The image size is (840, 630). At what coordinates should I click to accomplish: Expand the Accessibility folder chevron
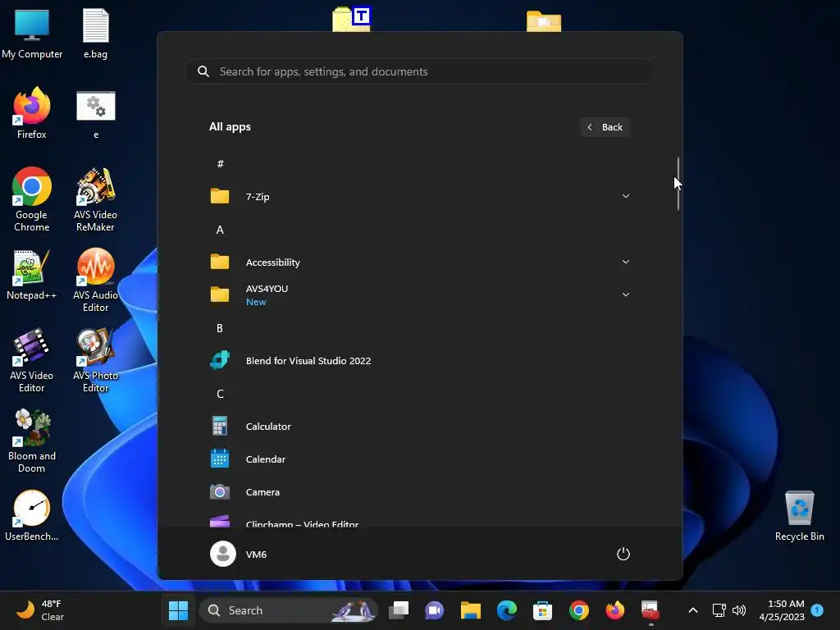pyautogui.click(x=625, y=262)
